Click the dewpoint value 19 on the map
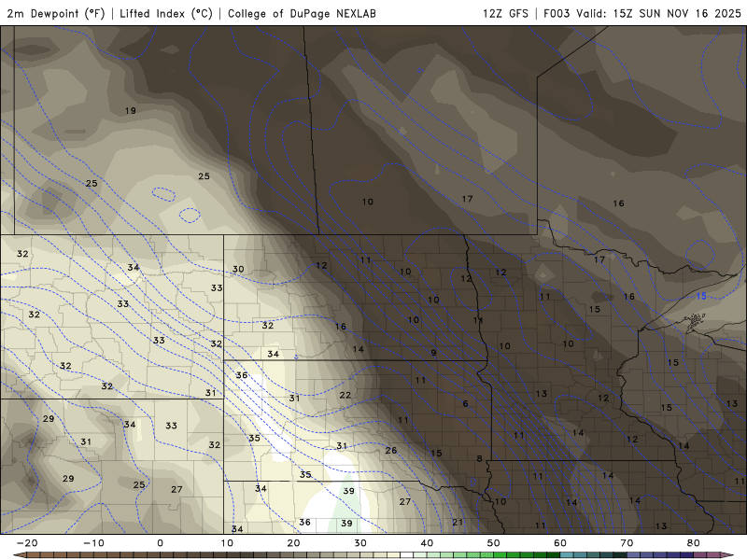 pyautogui.click(x=130, y=110)
